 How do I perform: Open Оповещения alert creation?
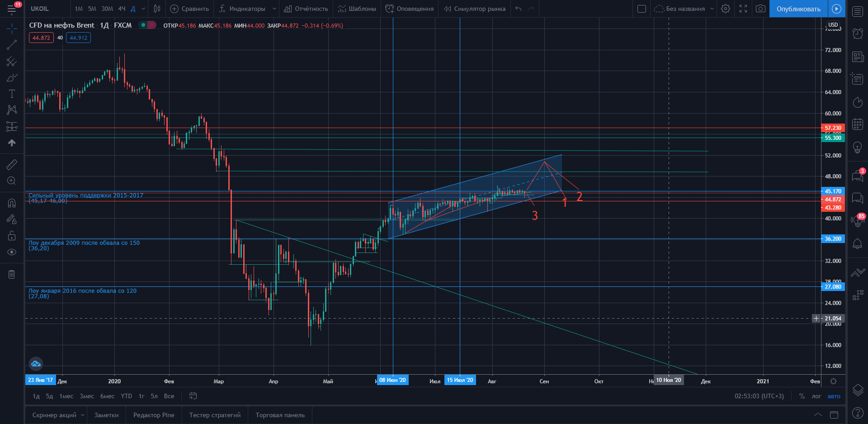coord(409,9)
